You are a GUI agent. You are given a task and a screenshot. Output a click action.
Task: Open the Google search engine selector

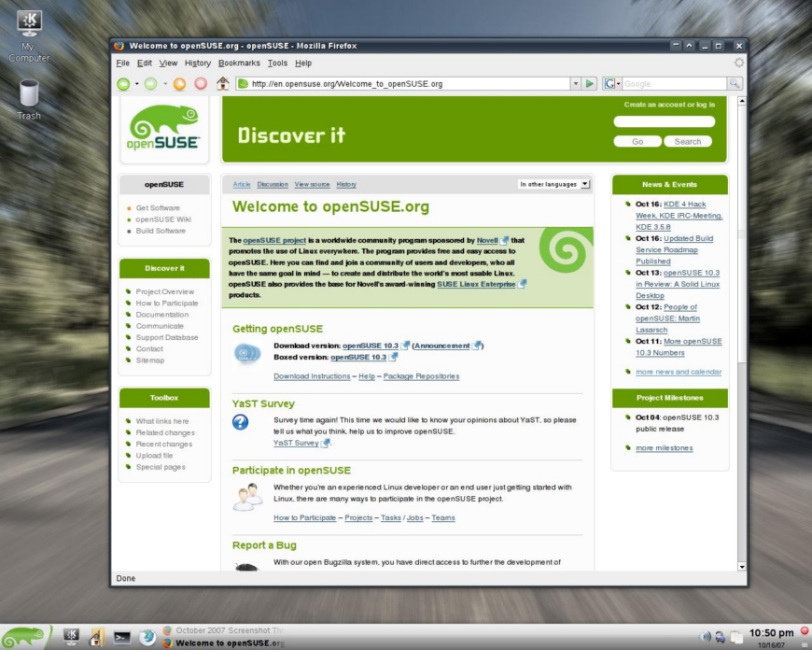pyautogui.click(x=612, y=83)
